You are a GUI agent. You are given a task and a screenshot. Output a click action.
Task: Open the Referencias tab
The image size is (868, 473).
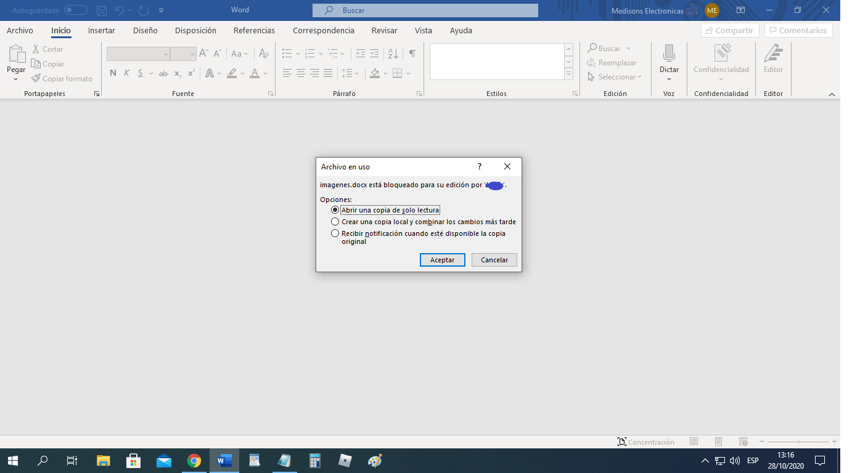coord(254,30)
